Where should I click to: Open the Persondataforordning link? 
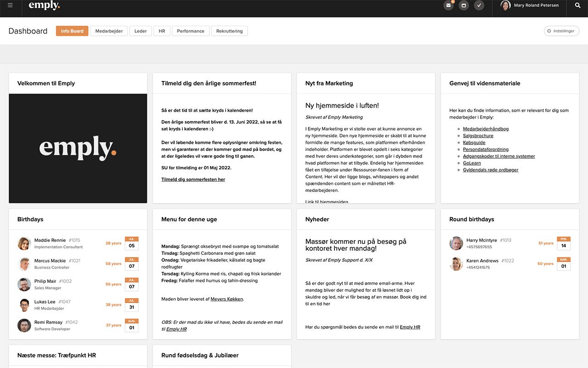486,149
